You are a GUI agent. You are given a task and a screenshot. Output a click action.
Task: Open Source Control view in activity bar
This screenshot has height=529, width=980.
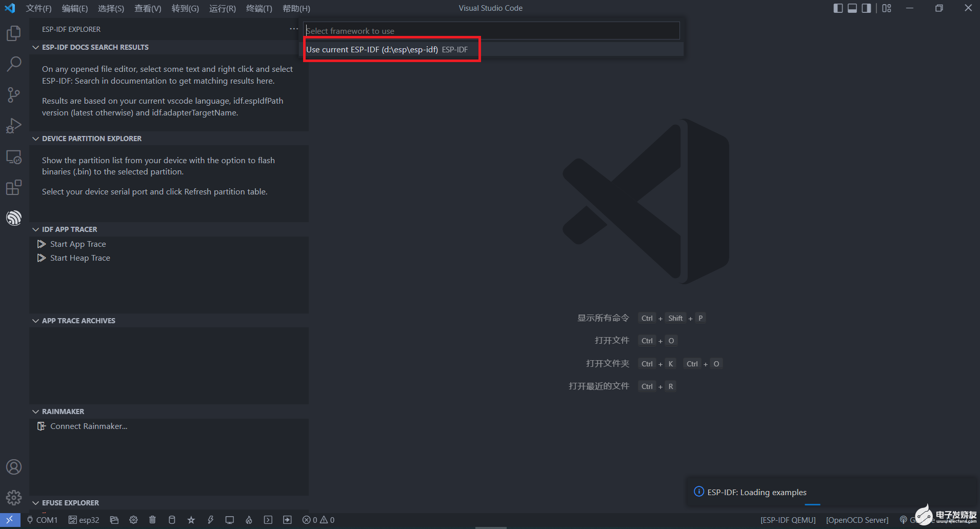14,95
